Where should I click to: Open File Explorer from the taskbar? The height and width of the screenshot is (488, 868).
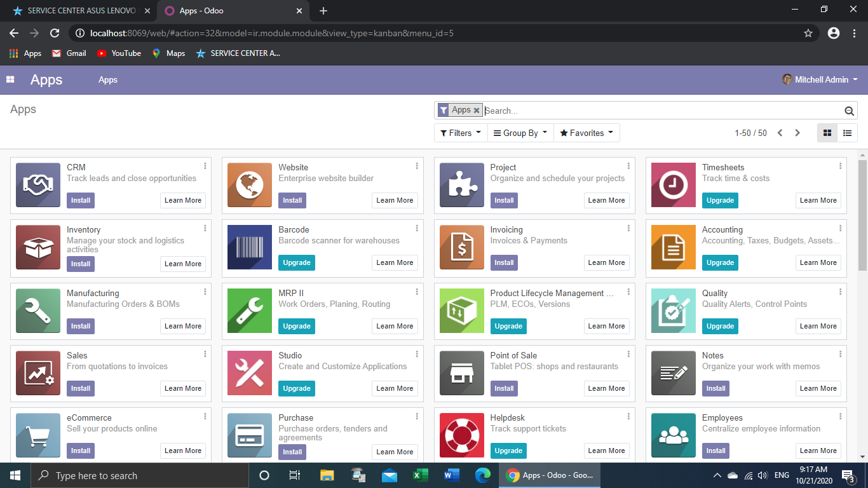(x=327, y=475)
